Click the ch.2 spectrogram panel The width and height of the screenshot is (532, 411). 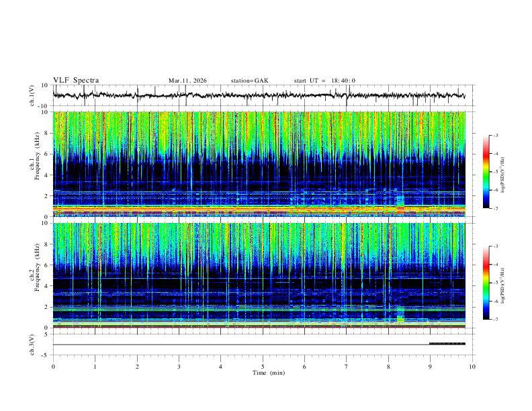click(259, 275)
